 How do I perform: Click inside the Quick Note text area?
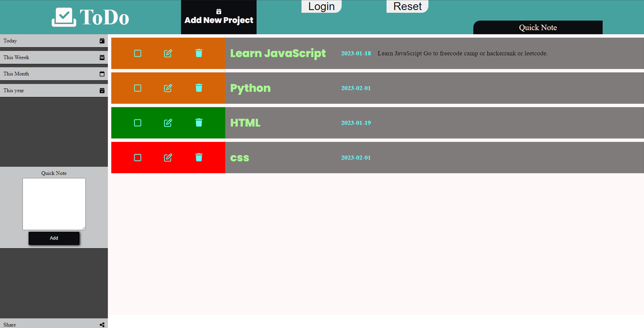tap(54, 203)
